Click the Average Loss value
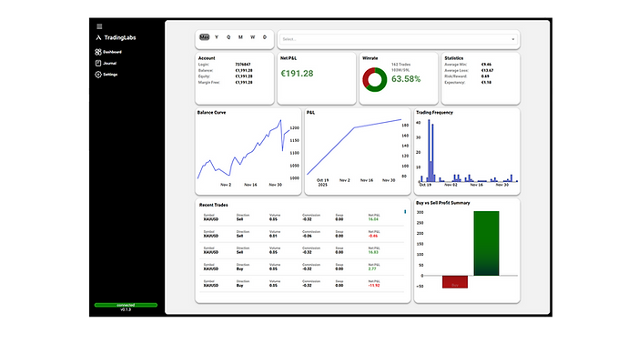 tap(487, 70)
